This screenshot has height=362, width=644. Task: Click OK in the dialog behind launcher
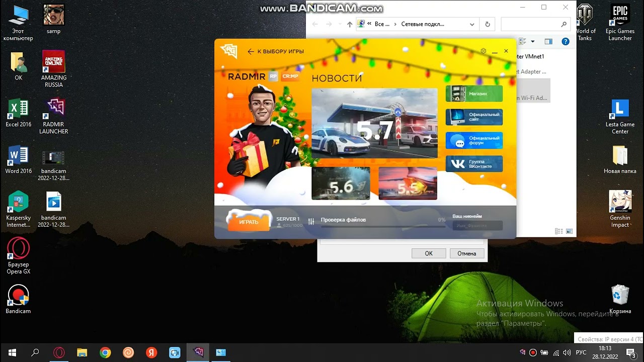pos(429,253)
